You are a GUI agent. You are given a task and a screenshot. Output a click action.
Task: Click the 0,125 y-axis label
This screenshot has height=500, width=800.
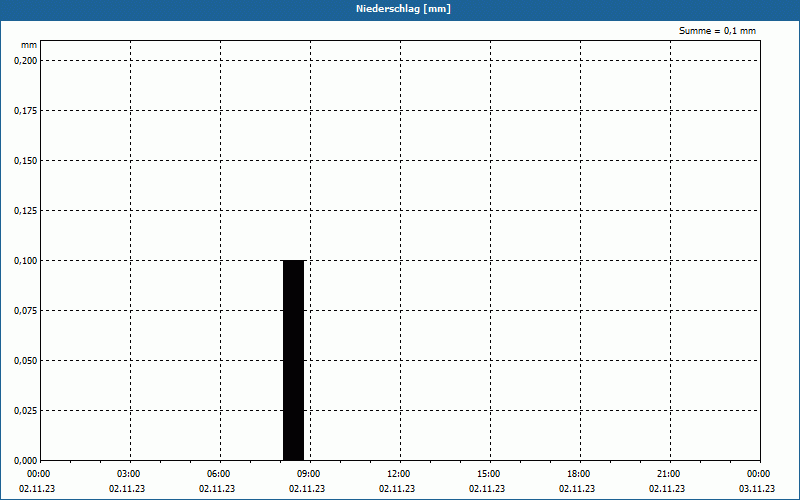tap(26, 211)
